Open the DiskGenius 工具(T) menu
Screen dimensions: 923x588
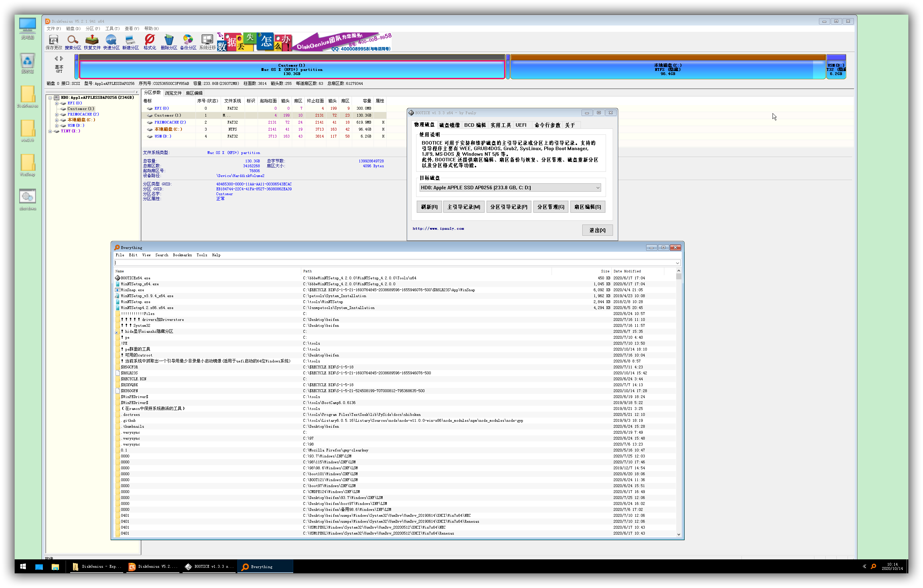pyautogui.click(x=112, y=28)
